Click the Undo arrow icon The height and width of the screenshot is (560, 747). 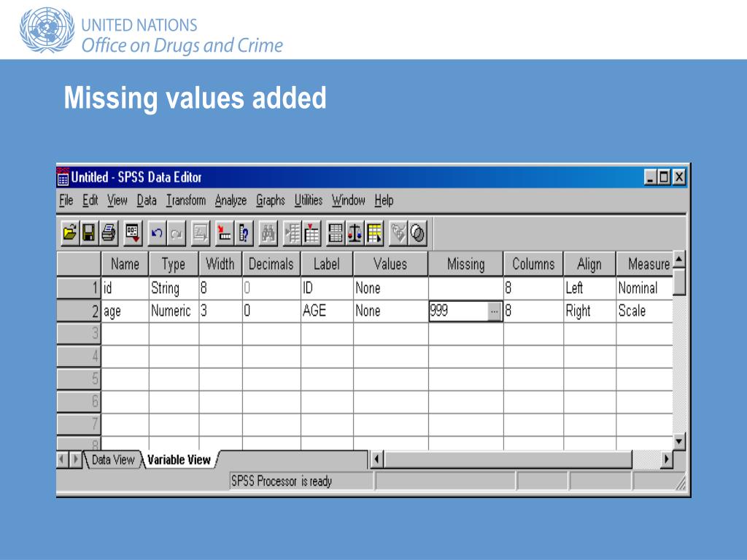click(157, 233)
